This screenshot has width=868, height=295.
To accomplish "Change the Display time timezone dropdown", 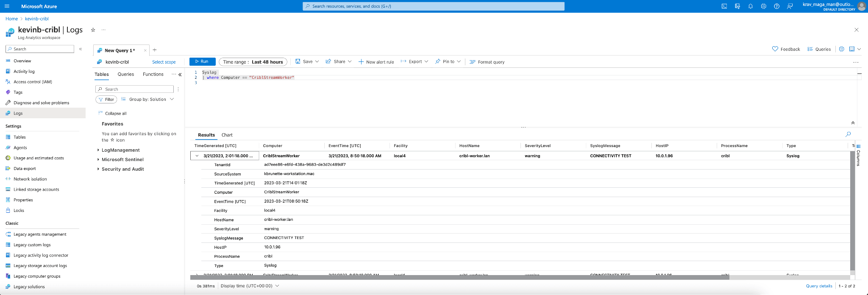I will click(x=250, y=286).
